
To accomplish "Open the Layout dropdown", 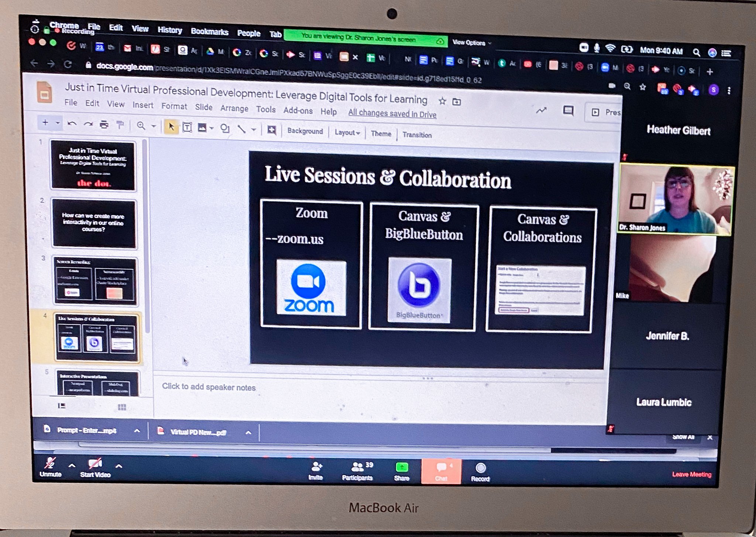I will (347, 132).
